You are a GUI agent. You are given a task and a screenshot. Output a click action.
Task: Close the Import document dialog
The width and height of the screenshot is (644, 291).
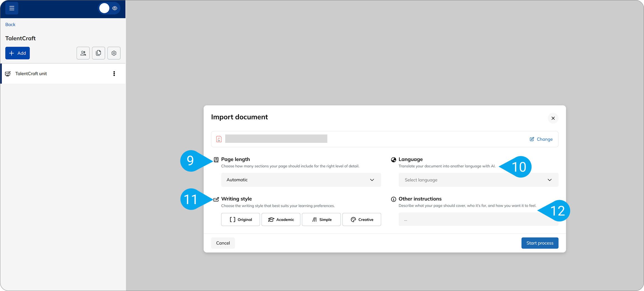(553, 118)
